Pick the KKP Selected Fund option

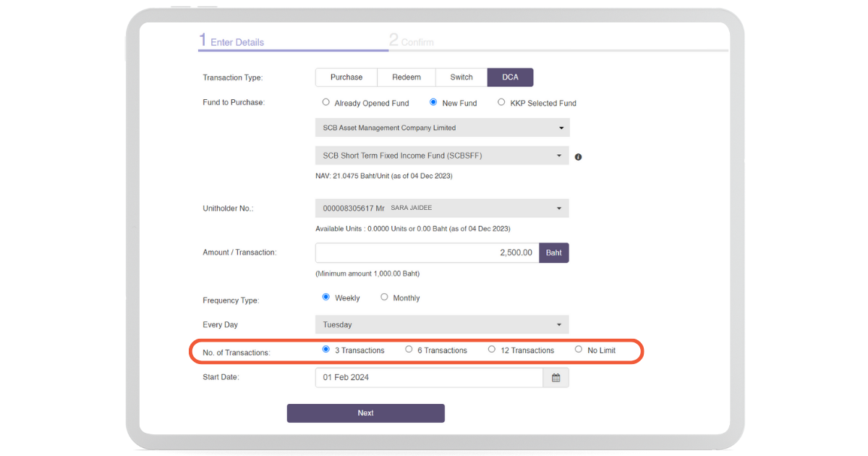(501, 103)
